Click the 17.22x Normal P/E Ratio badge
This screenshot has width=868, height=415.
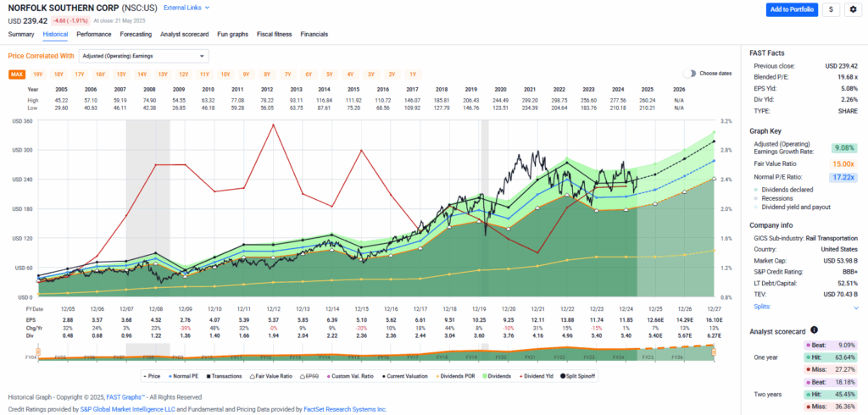pyautogui.click(x=843, y=178)
